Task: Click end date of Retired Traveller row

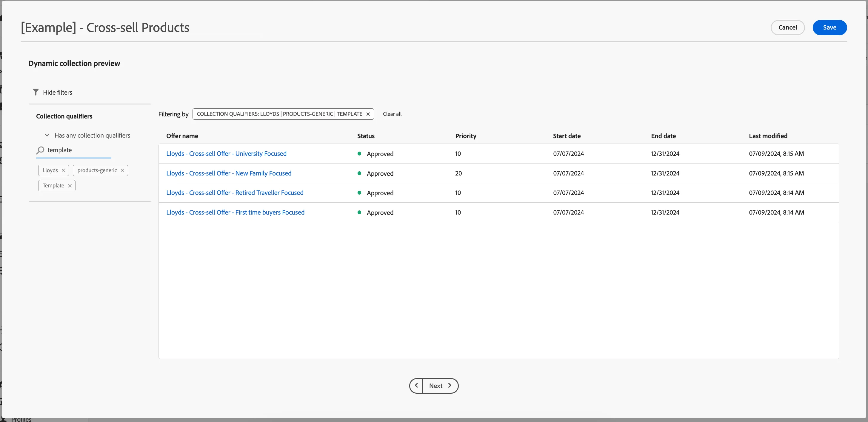Action: [x=665, y=193]
